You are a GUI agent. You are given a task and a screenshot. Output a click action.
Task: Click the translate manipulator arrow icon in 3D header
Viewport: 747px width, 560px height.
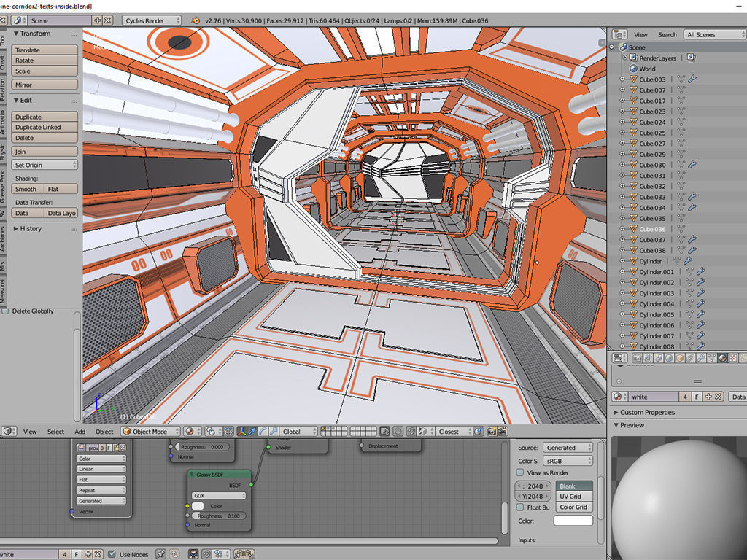pyautogui.click(x=252, y=432)
